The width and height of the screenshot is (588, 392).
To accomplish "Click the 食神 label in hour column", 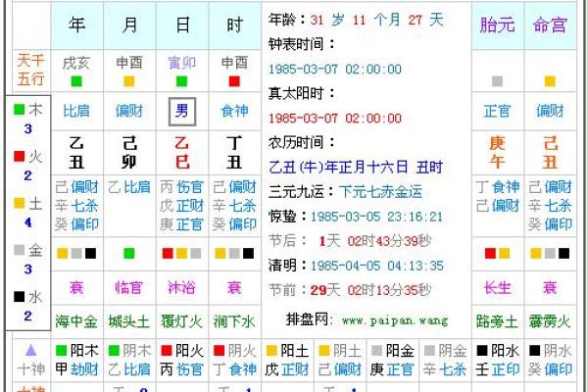I will (x=235, y=111).
